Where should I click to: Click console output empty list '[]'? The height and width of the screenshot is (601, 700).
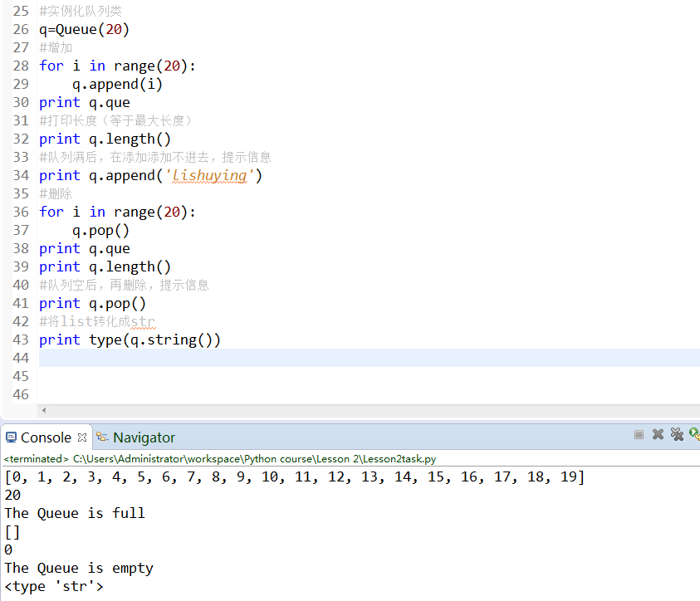coord(12,532)
